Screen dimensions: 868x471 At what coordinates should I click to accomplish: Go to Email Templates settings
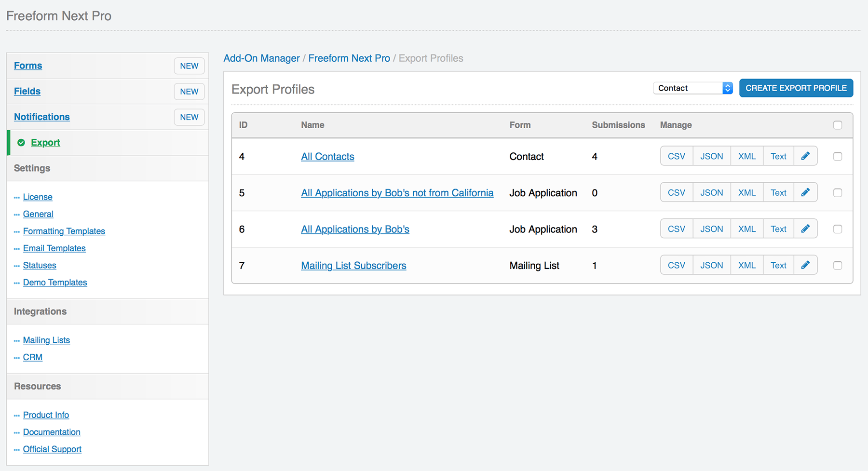(x=54, y=248)
